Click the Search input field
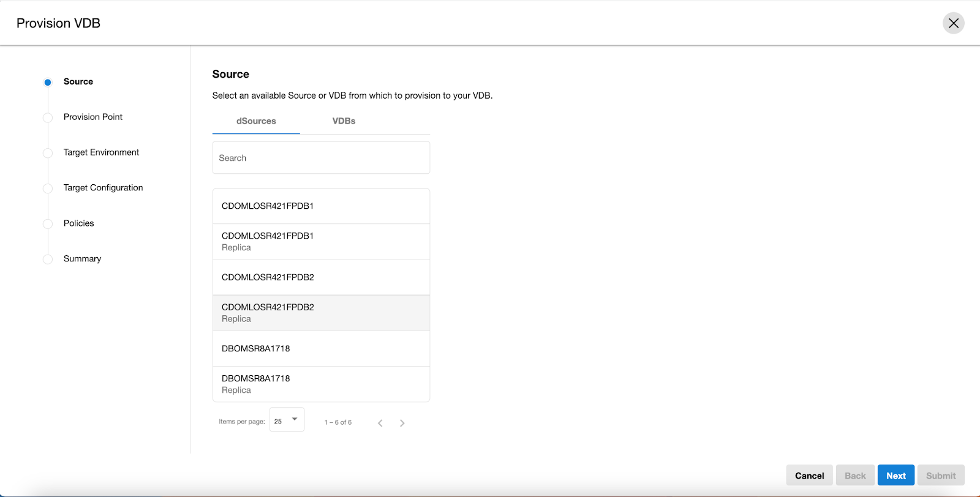Viewport: 980px width, 497px height. [321, 158]
